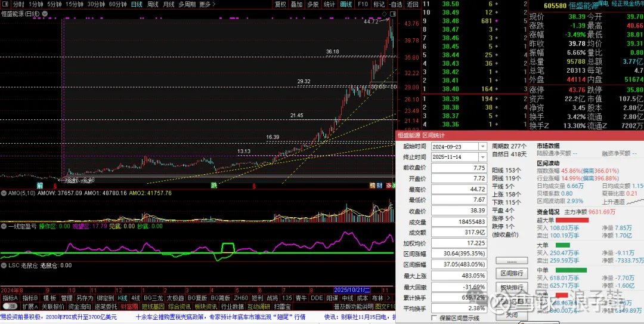Open the 综合资讯 tab
Screen dimensions: 644x324
click(179, 306)
